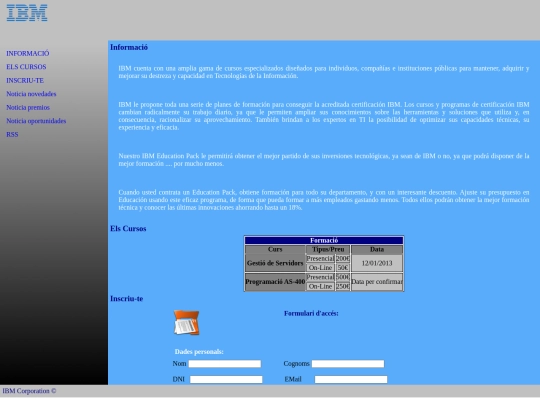This screenshot has width=540, height=405.
Task: Click the Informació heading
Action: pyautogui.click(x=129, y=48)
